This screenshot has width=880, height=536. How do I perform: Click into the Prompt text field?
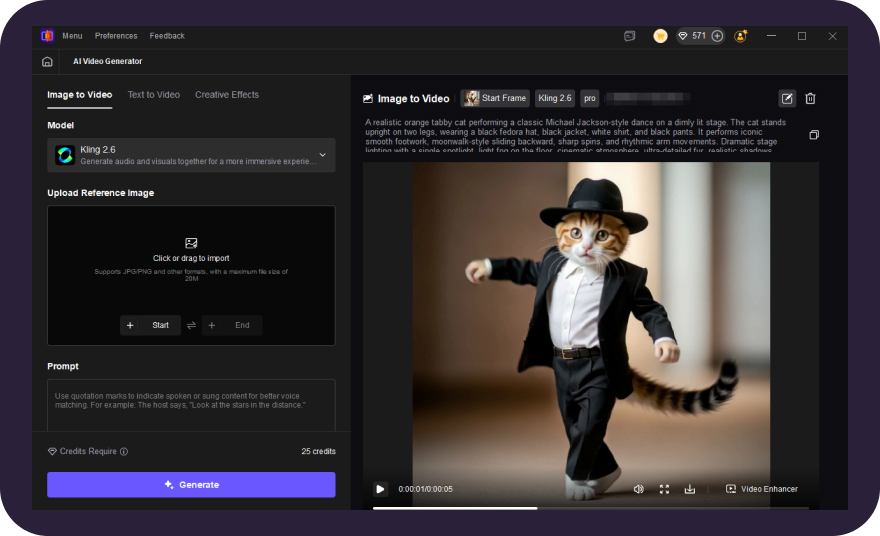(x=191, y=405)
